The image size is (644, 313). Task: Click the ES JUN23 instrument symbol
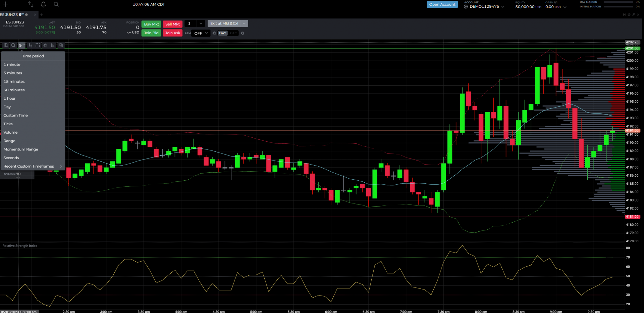click(15, 22)
